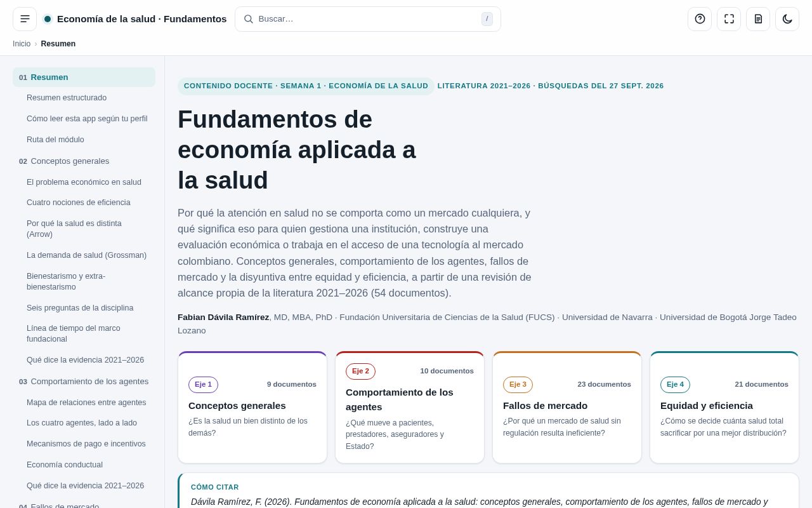Image resolution: width=812 pixels, height=508 pixels.
Task: Open Mapa de relaciones entre agentes
Action: click(86, 403)
